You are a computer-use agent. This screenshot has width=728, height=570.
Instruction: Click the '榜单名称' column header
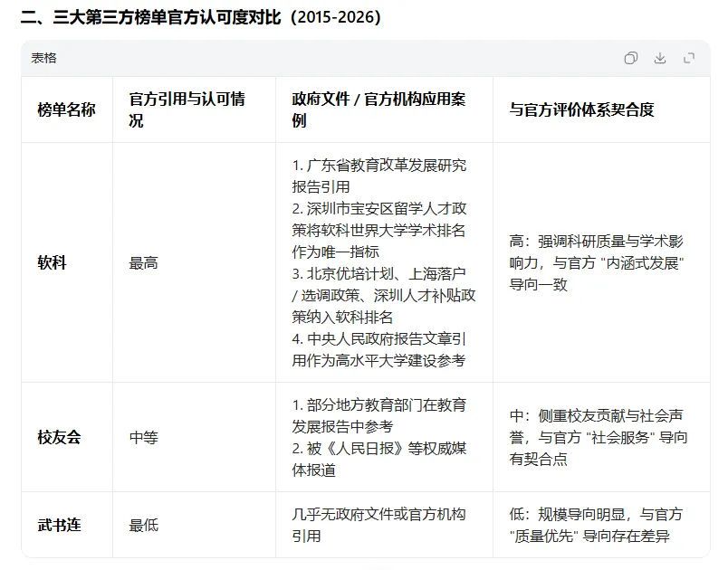(66, 109)
